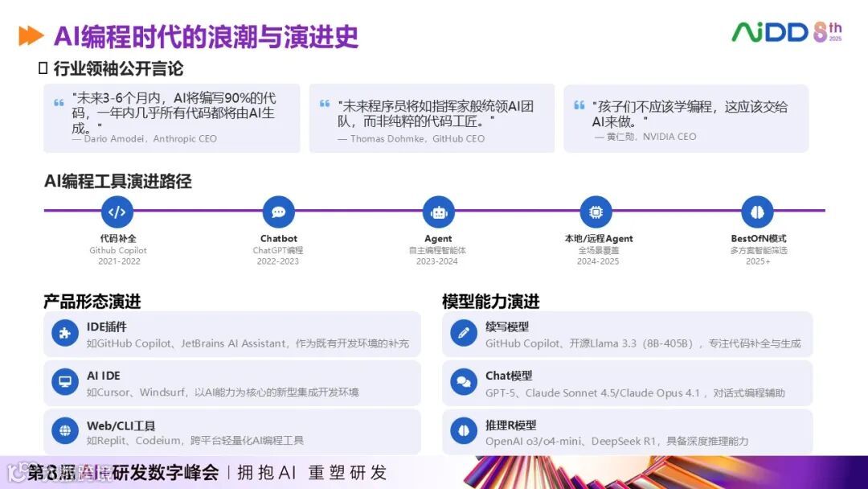Viewport: 868px width, 489px height.
Task: Click the quote about programmers as conductors
Action: tap(436, 113)
